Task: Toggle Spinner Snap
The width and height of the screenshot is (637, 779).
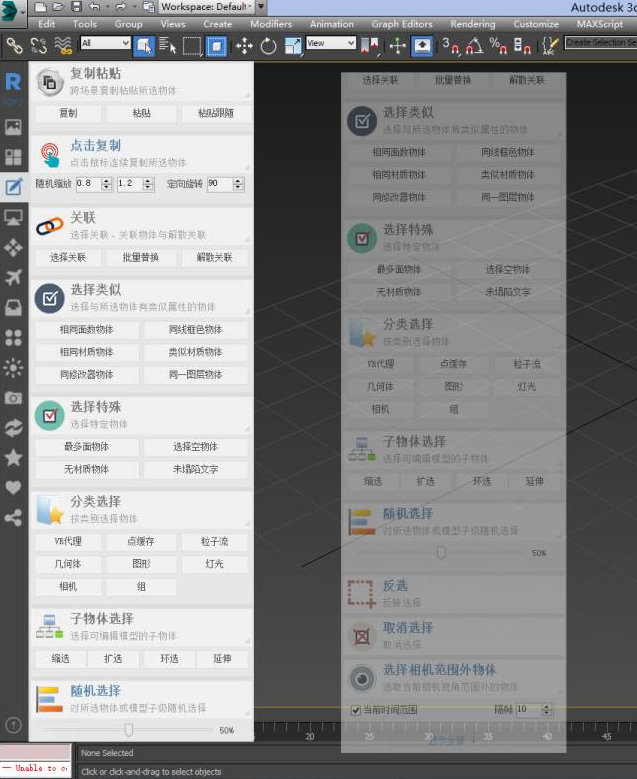Action: point(522,46)
